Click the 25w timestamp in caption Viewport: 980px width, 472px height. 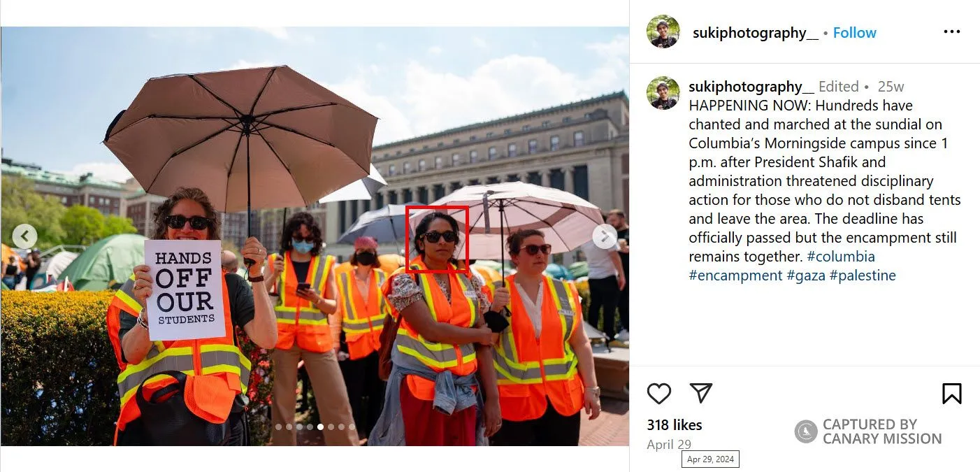891,87
